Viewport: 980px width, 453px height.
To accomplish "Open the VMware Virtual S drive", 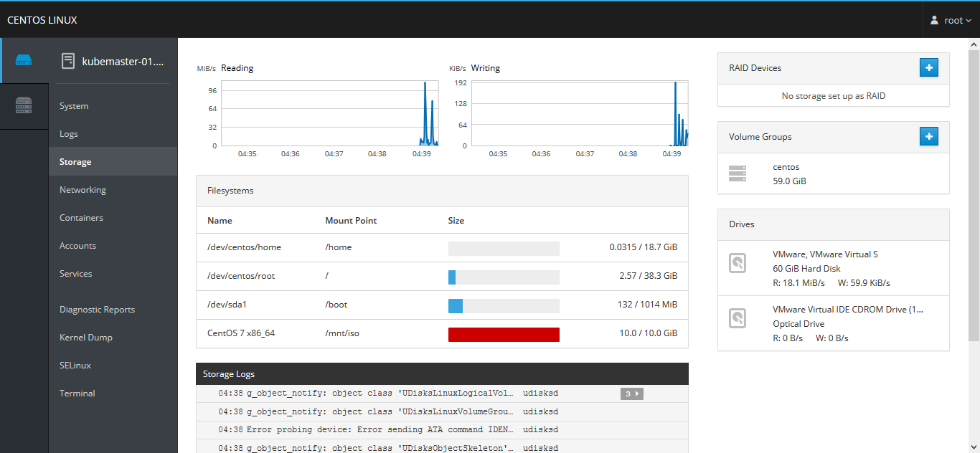I will coord(833,268).
